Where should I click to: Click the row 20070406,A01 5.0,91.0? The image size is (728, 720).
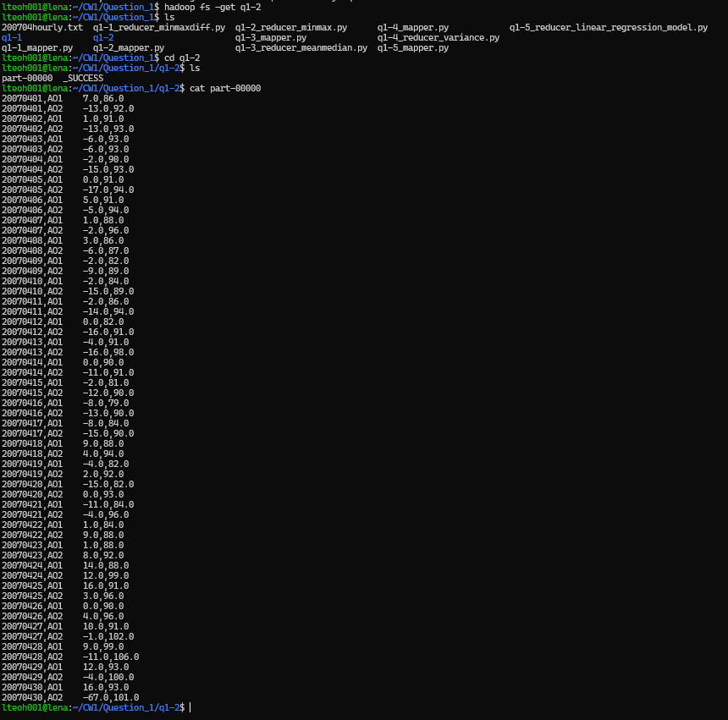tap(63, 200)
